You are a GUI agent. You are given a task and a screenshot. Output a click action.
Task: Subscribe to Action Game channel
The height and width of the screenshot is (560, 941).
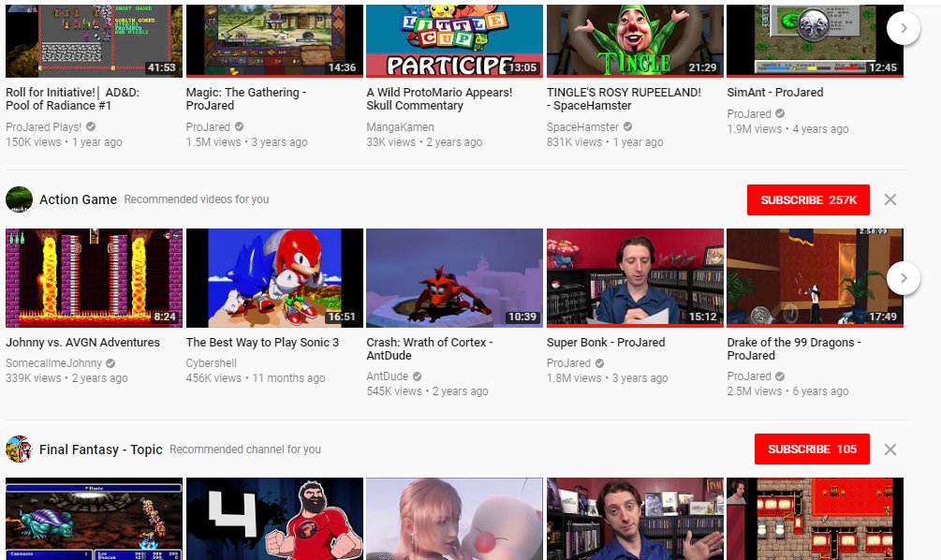(808, 199)
